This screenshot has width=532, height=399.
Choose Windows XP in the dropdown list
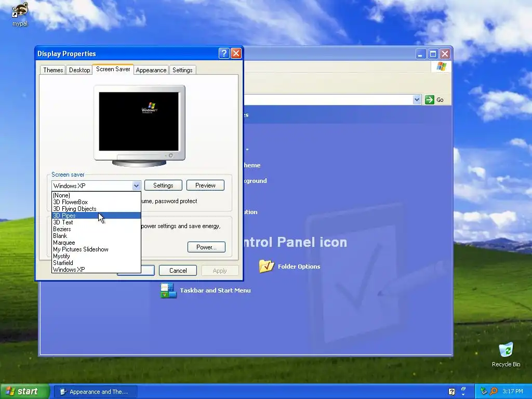(96, 270)
